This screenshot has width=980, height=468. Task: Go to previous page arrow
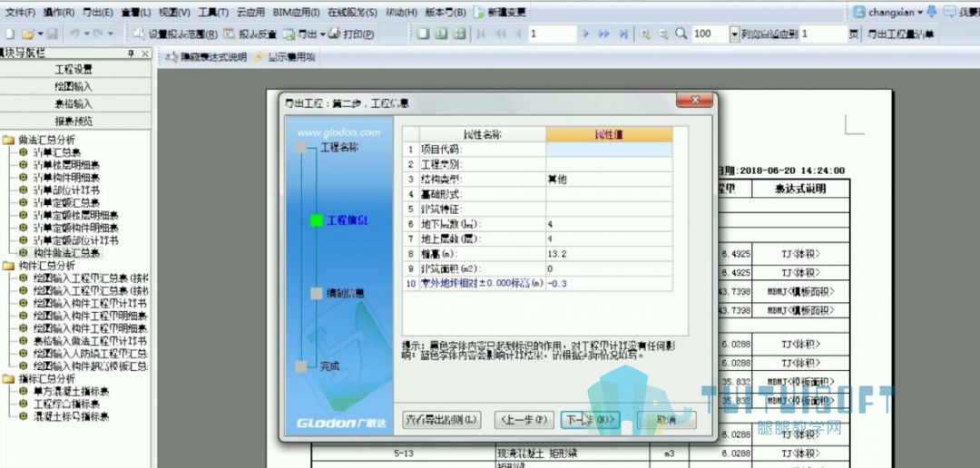pyautogui.click(x=518, y=34)
